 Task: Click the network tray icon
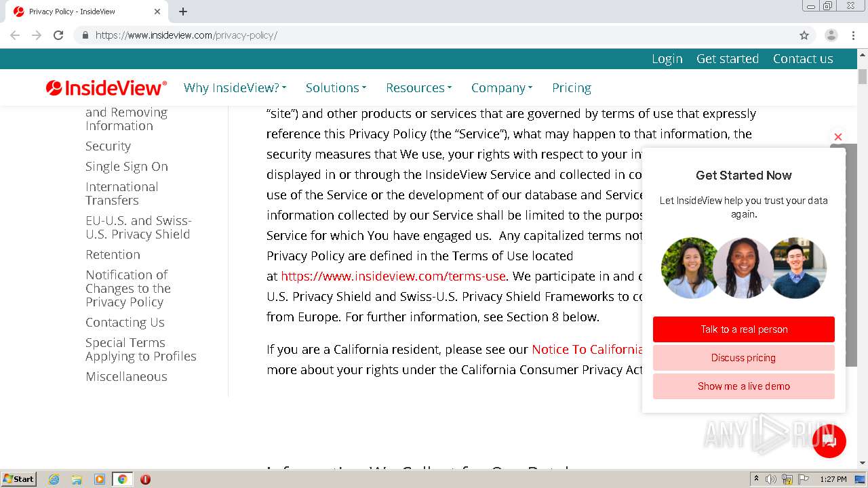[787, 479]
